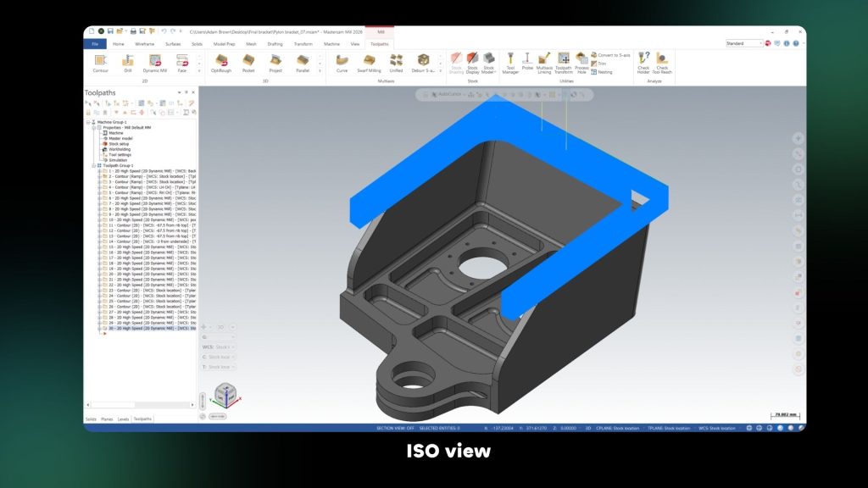Open the File menu

tap(95, 44)
